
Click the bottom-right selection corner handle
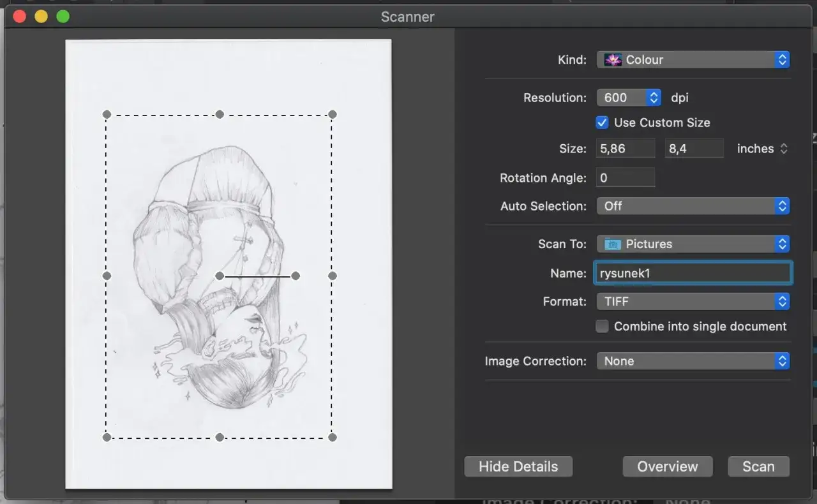(x=332, y=437)
